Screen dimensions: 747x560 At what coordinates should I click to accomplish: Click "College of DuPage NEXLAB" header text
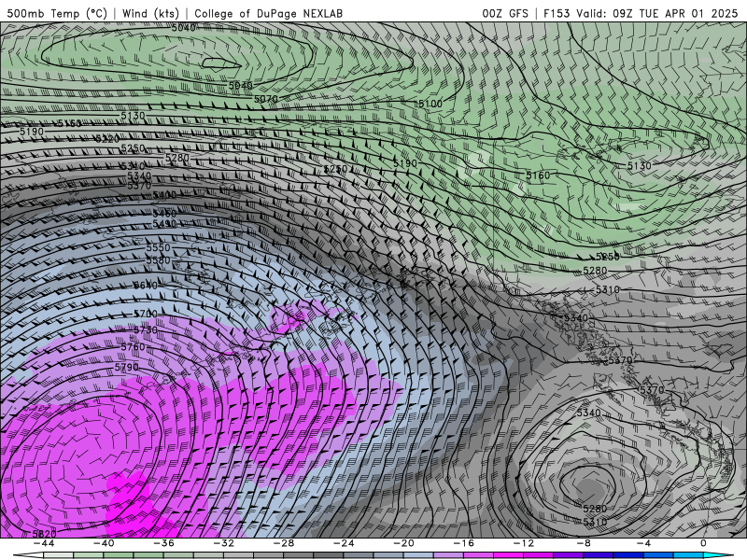[268, 13]
